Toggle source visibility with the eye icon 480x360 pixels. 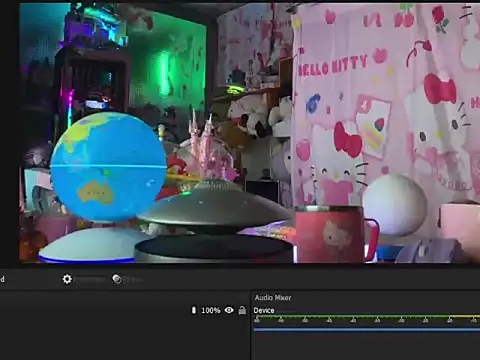pos(229,310)
